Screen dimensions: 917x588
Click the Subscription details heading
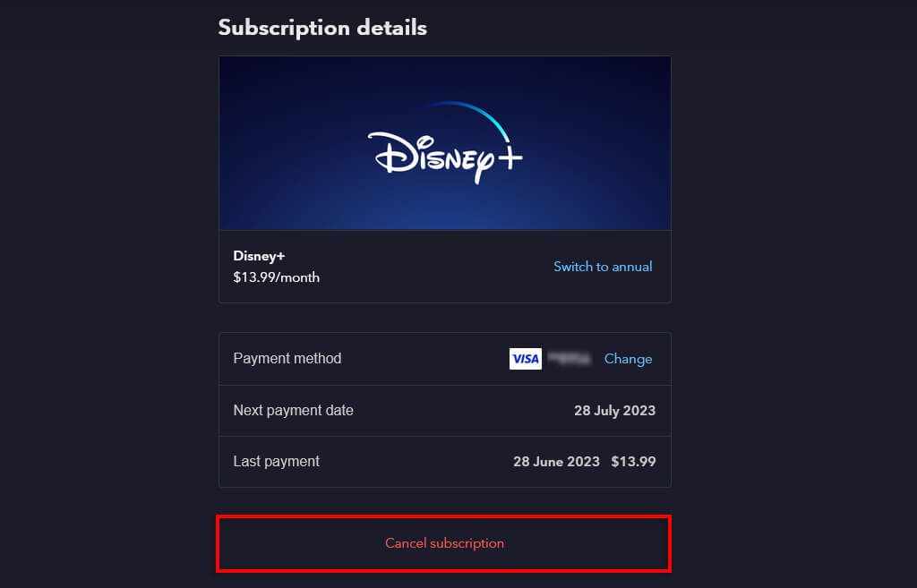322,28
